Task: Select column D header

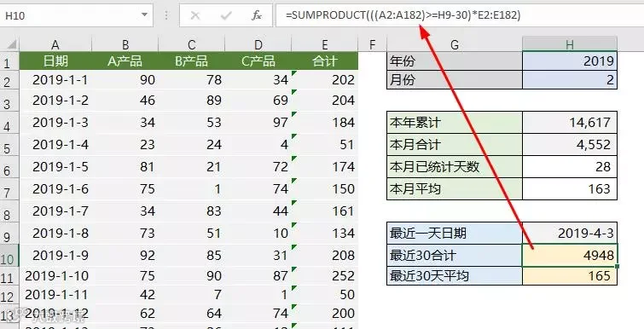Action: (258, 44)
